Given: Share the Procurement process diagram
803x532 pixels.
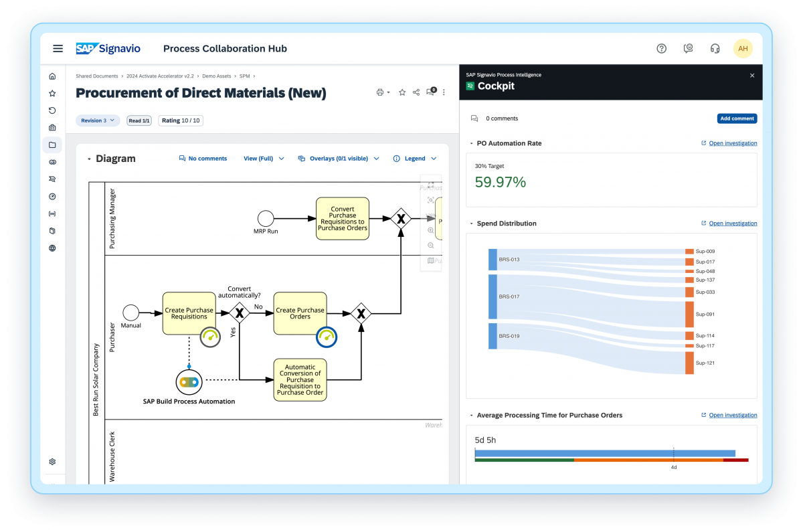Looking at the screenshot, I should (x=416, y=92).
